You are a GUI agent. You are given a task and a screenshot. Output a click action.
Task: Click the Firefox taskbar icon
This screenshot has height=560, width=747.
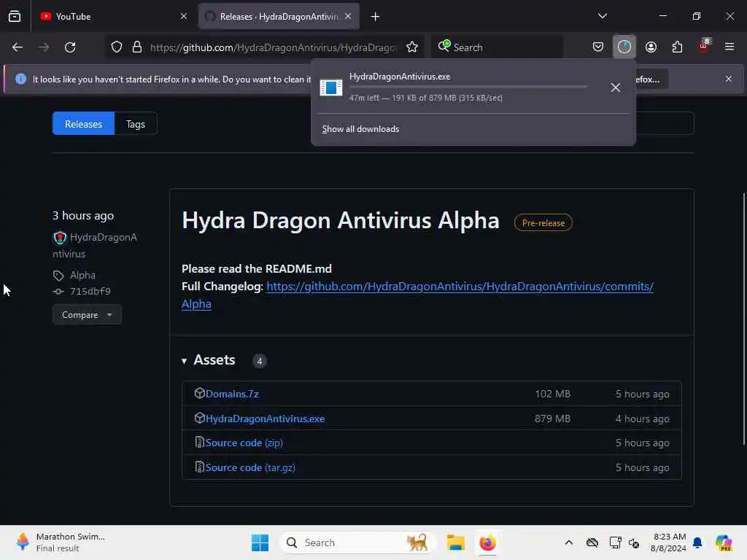coord(487,542)
